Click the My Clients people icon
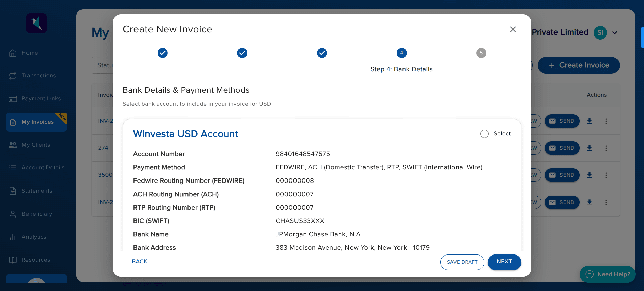This screenshot has height=291, width=644. [13, 145]
